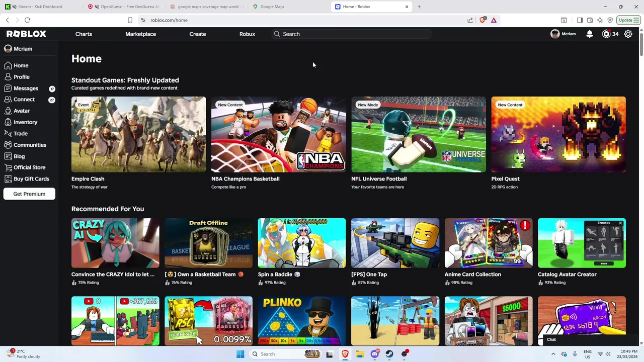Open the [FPS] One Tap game
644x362 pixels.
click(x=395, y=243)
